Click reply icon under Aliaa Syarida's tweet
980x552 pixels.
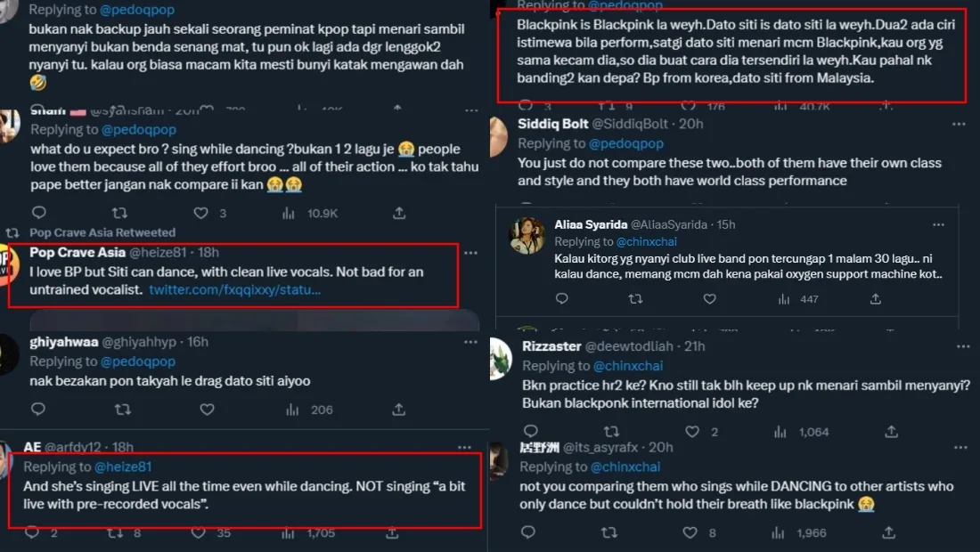[562, 299]
